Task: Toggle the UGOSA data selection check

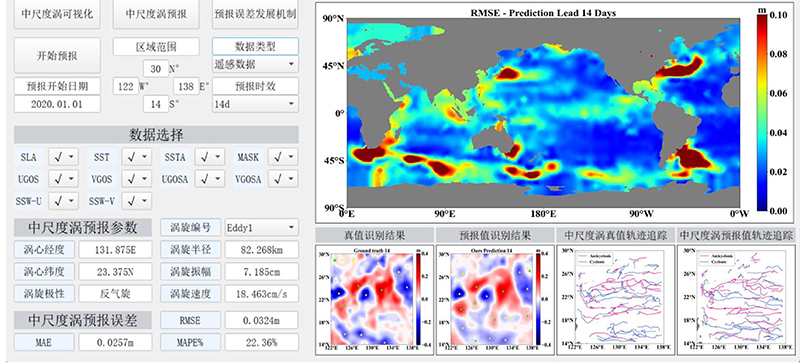Action: [x=210, y=179]
